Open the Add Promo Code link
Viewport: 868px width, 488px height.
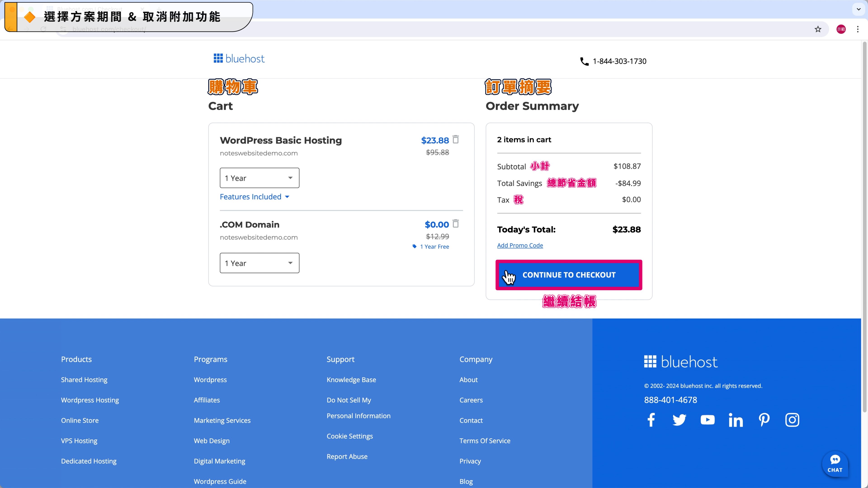[x=520, y=245]
